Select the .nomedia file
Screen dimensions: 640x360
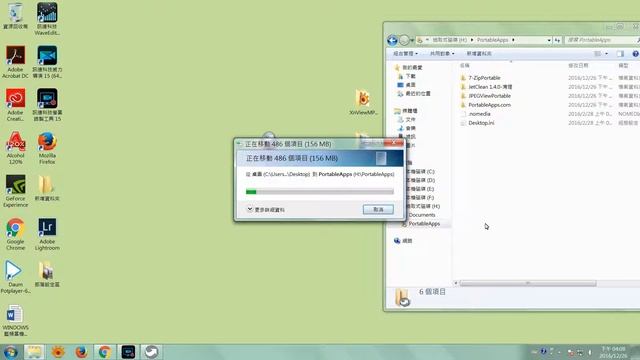click(x=479, y=114)
